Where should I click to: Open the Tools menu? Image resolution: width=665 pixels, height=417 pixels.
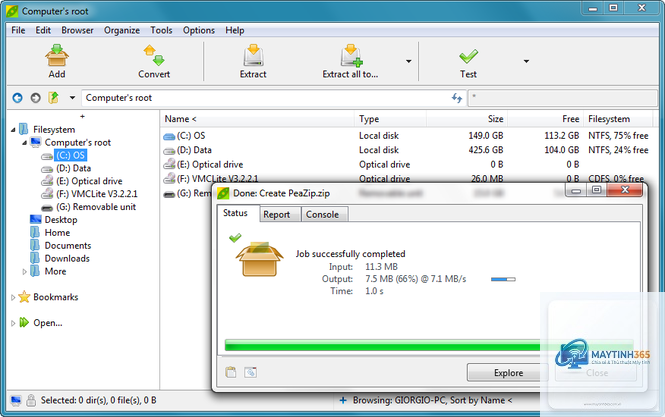tap(161, 31)
